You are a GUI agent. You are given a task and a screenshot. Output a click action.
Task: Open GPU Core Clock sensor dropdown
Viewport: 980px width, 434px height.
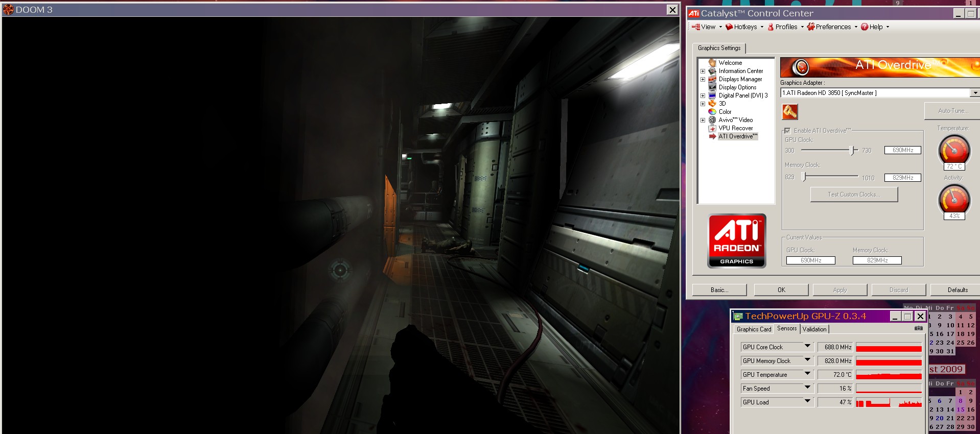click(x=807, y=347)
